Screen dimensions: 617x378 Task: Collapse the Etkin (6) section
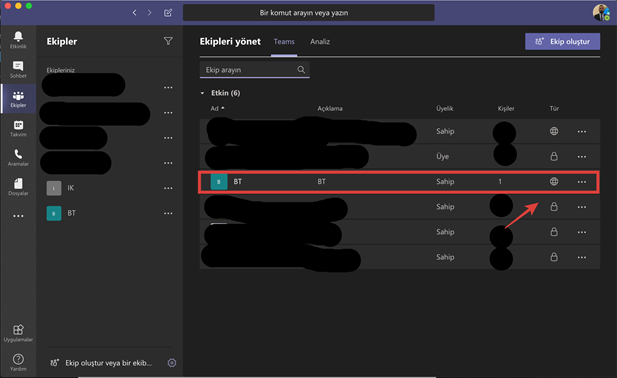coord(202,93)
